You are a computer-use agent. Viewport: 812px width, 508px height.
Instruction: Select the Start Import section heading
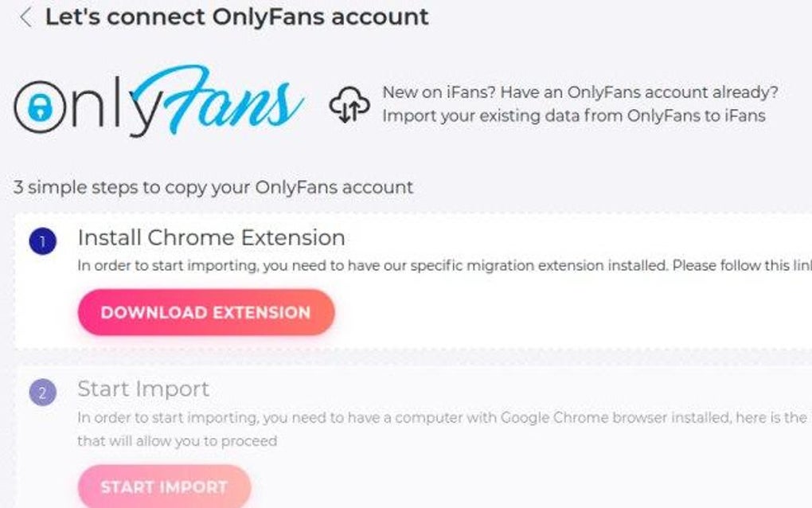tap(142, 389)
